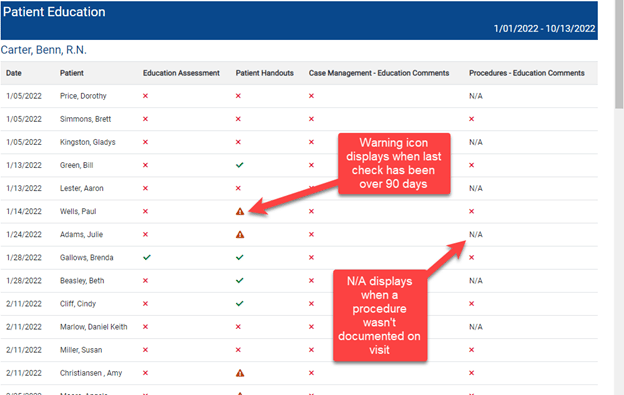
Task: Click Education Assessment red X for Price, Dorothy
Action: pos(145,96)
